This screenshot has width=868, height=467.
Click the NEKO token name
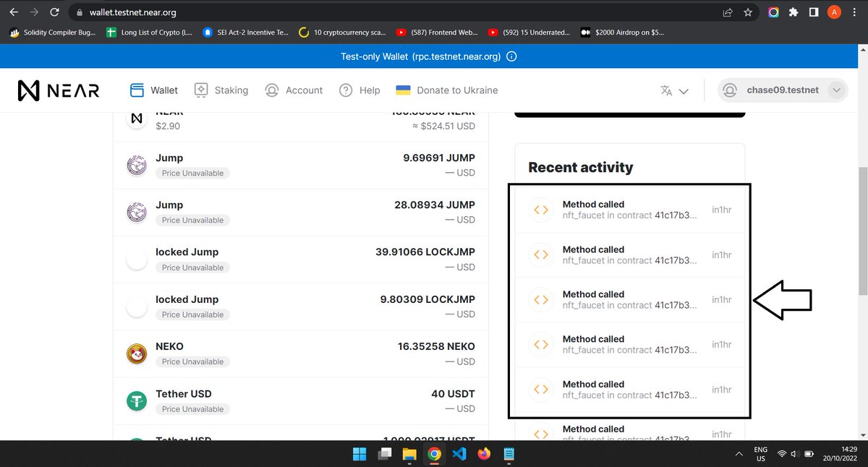170,346
